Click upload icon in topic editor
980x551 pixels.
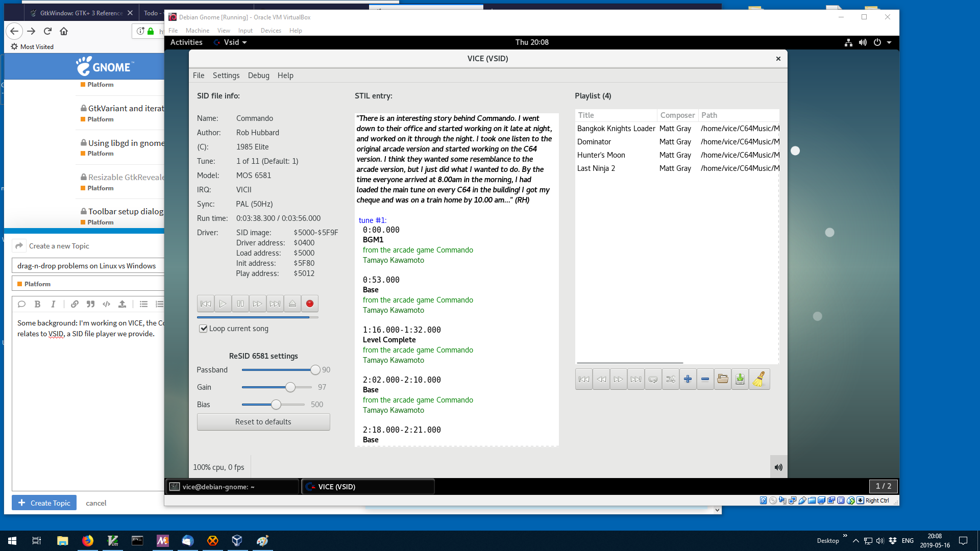(122, 304)
